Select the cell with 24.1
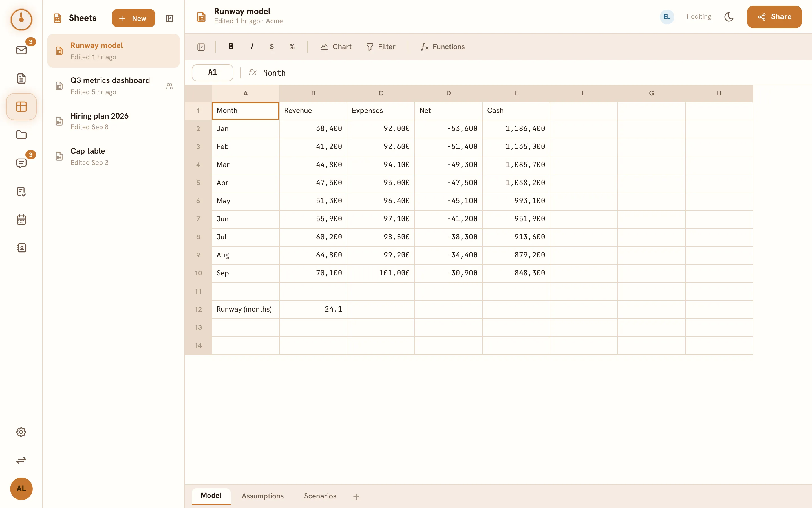The width and height of the screenshot is (812, 508). click(313, 309)
